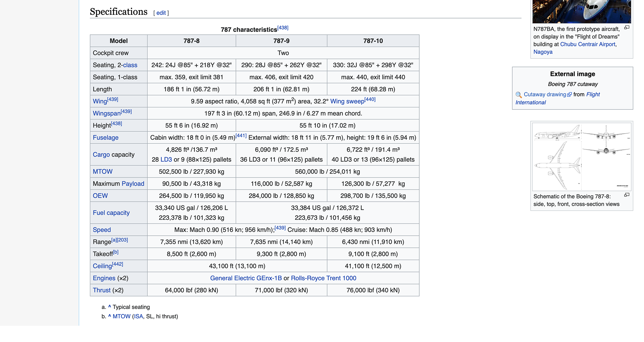
Task: Jump back from footnote b caret
Action: tap(109, 316)
